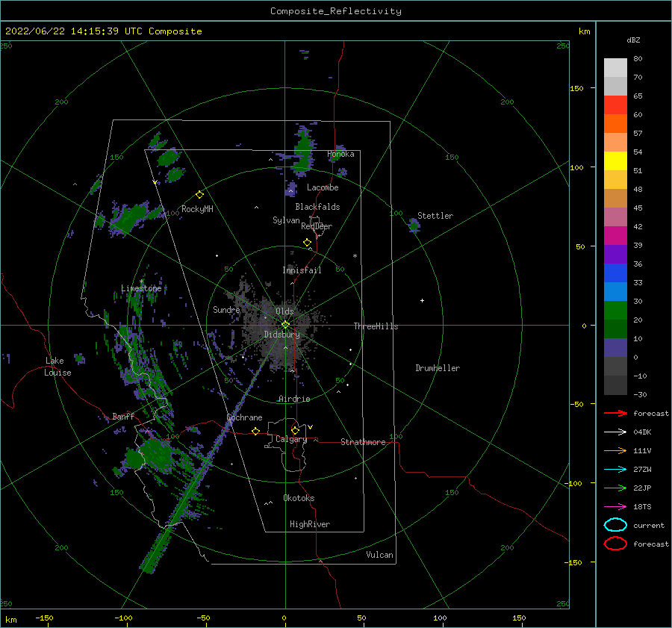Select the orange 111V arrow icon
672x628 pixels.
click(615, 450)
